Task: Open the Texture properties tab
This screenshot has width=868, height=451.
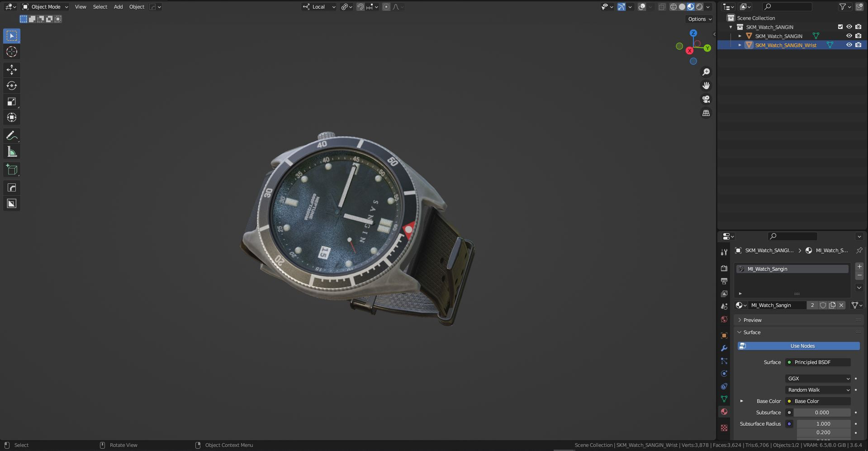Action: 724,428
